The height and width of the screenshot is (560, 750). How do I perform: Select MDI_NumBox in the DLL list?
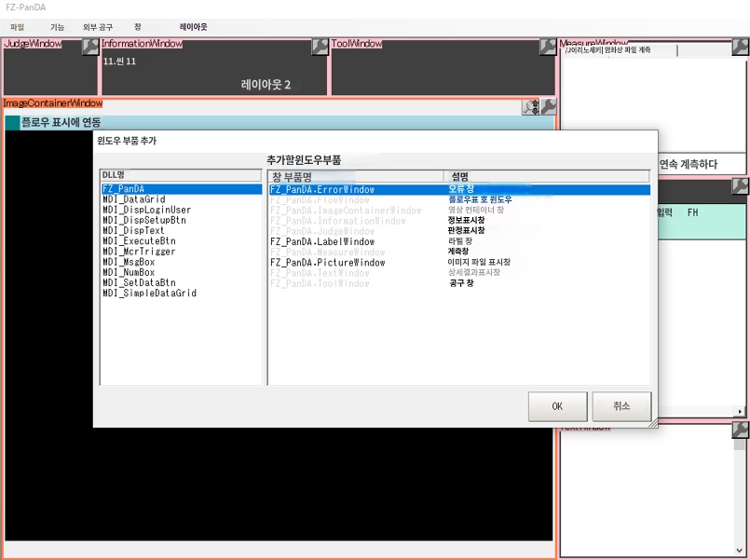pos(129,273)
